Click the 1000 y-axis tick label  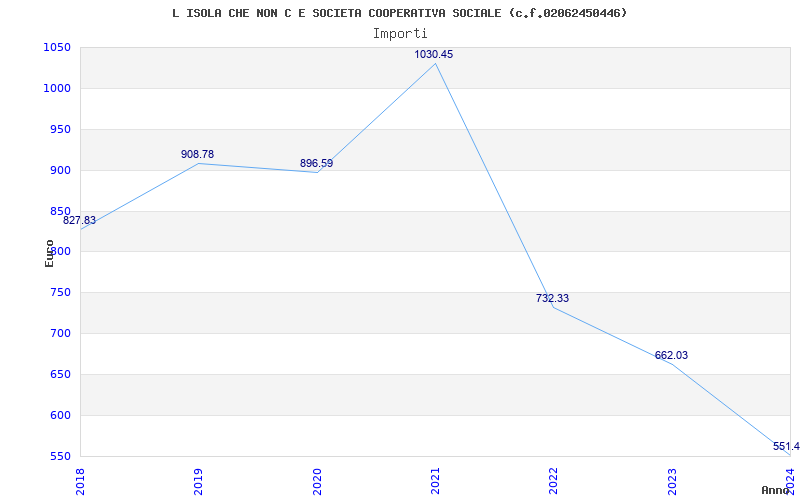57,89
